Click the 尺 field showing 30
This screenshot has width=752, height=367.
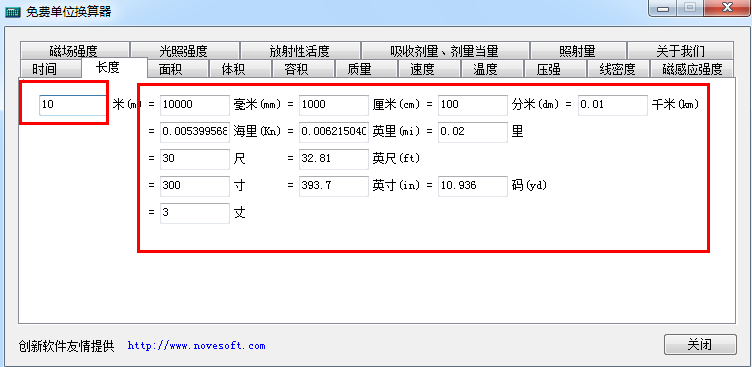point(195,159)
